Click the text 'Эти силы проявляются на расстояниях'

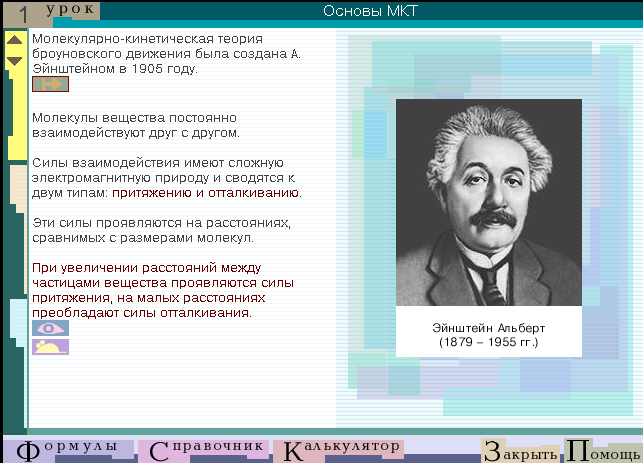tap(162, 223)
